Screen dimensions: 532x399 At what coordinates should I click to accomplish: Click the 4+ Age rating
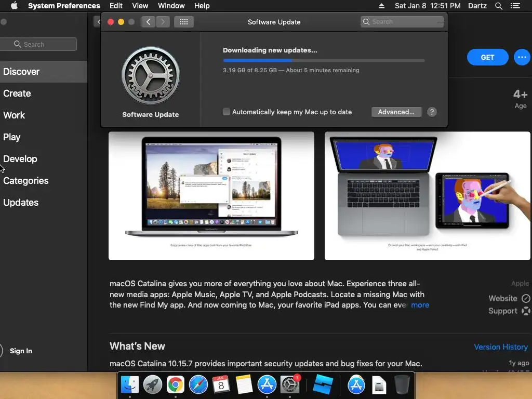point(521,99)
